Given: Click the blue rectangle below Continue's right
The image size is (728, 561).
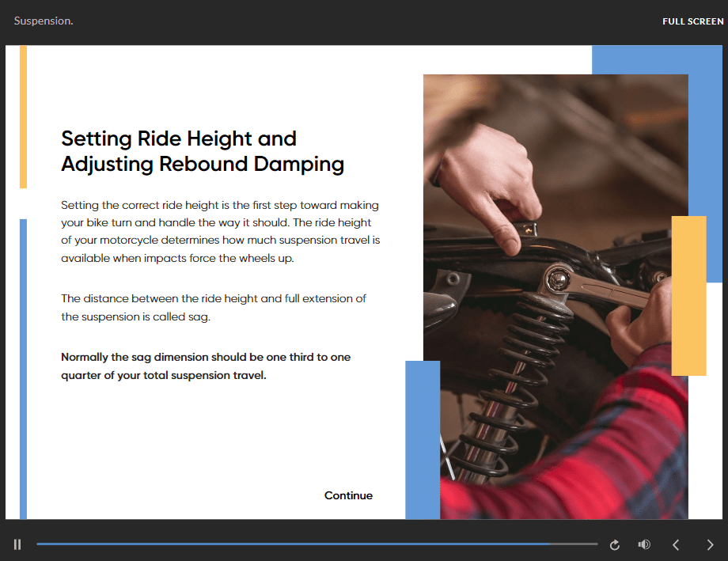Looking at the screenshot, I should point(423,440).
